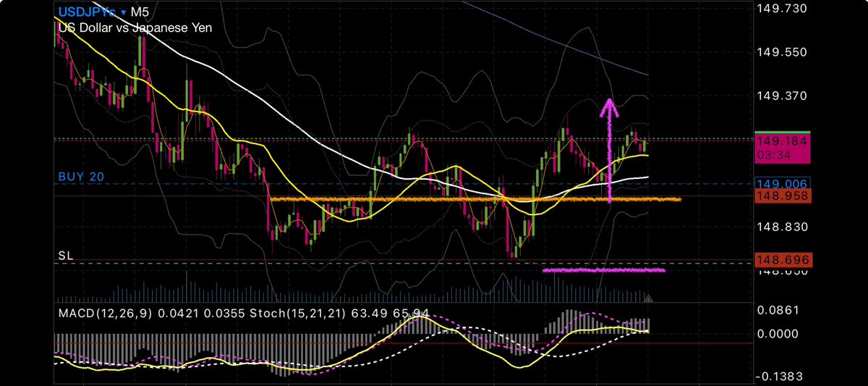Select the orange line price tag 148.958

pos(784,196)
